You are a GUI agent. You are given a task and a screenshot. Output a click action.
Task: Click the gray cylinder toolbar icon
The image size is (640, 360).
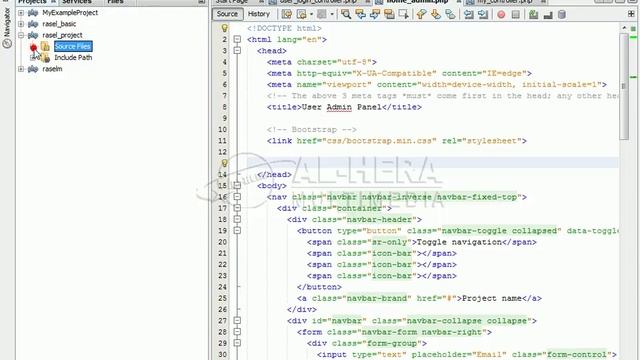click(x=562, y=15)
